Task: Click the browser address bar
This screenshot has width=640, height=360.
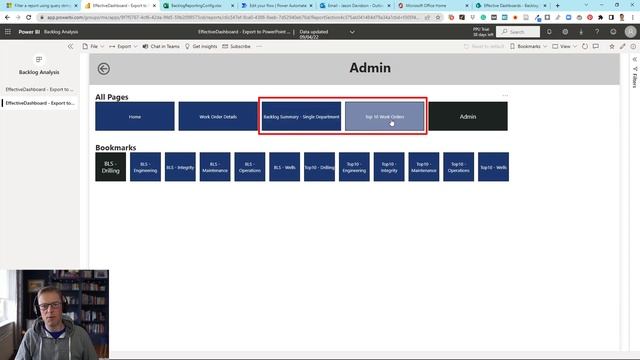Action: (x=233, y=18)
